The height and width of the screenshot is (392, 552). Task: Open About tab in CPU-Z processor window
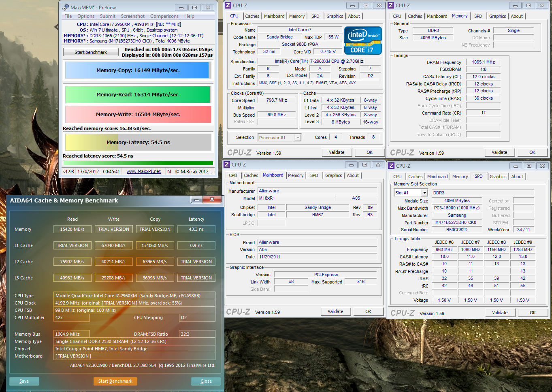pos(354,16)
